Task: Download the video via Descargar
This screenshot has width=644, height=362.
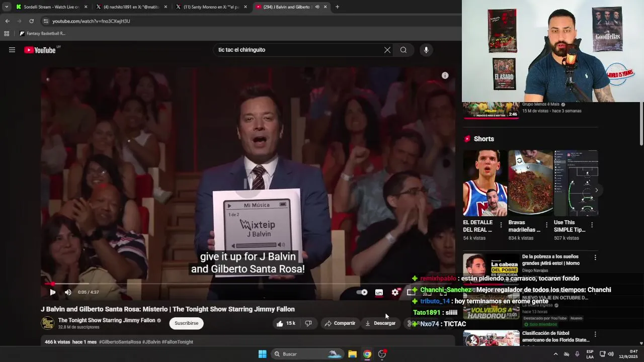Action: [x=380, y=323]
